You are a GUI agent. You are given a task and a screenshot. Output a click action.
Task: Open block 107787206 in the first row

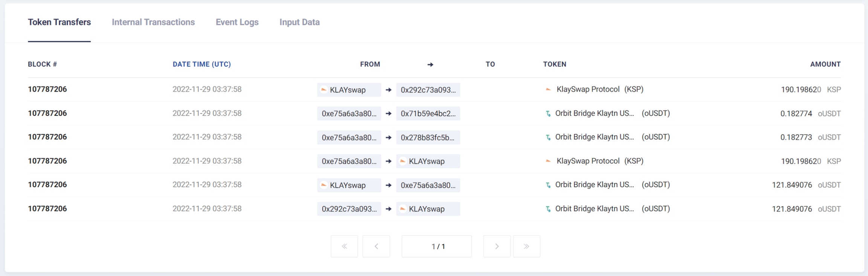tap(47, 89)
